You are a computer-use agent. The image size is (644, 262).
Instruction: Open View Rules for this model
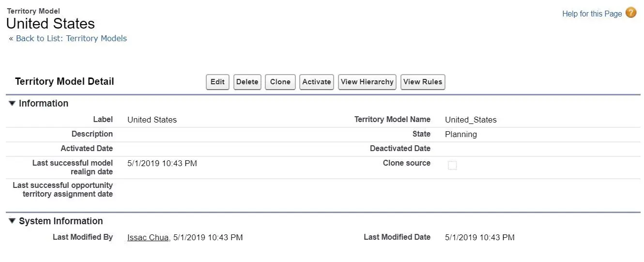(422, 82)
